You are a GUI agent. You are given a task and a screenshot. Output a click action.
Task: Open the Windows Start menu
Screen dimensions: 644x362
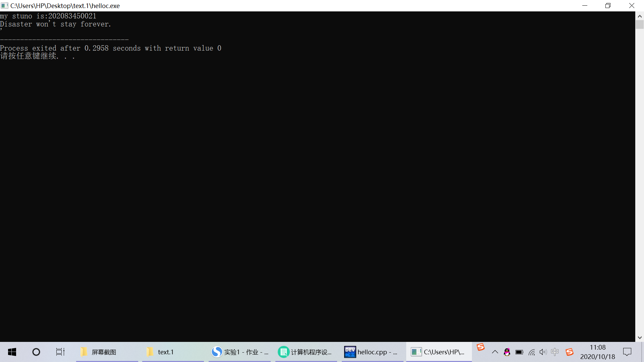(x=12, y=352)
